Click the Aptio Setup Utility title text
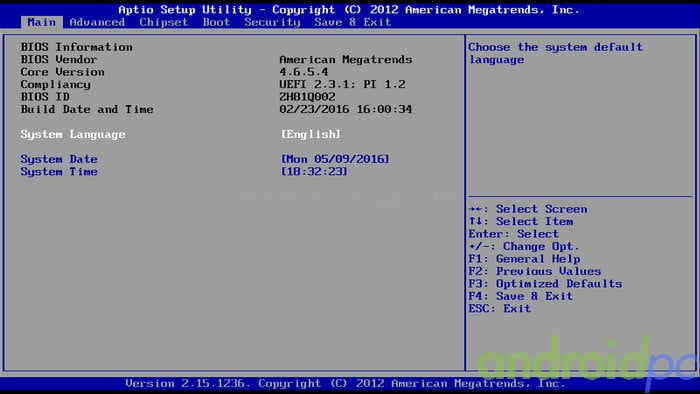700x394 pixels. (348, 10)
